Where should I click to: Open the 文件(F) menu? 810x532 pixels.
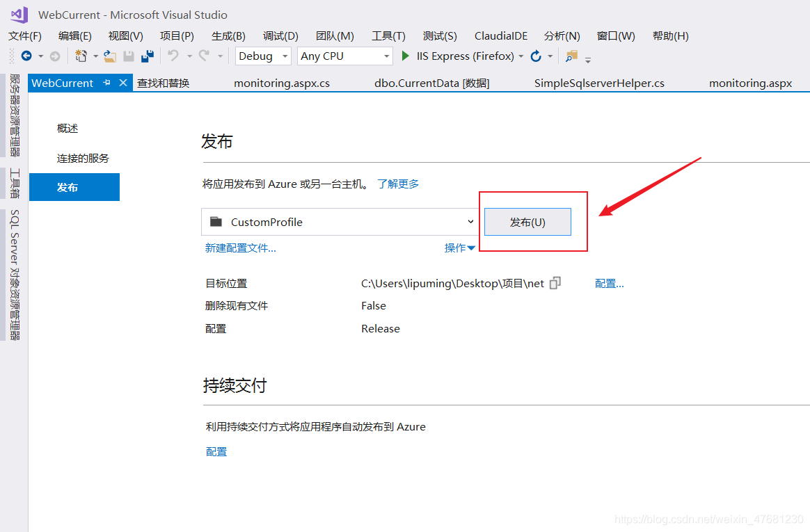point(25,36)
